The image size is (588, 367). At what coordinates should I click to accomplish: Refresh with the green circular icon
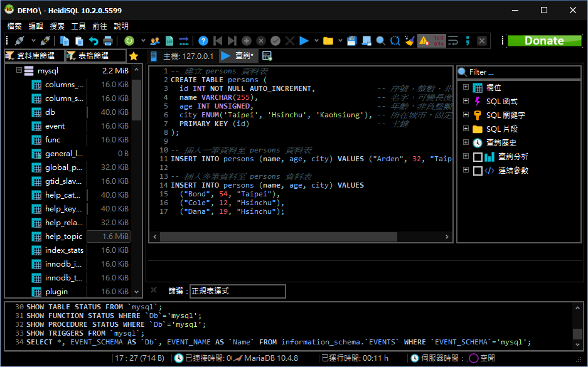[x=129, y=41]
